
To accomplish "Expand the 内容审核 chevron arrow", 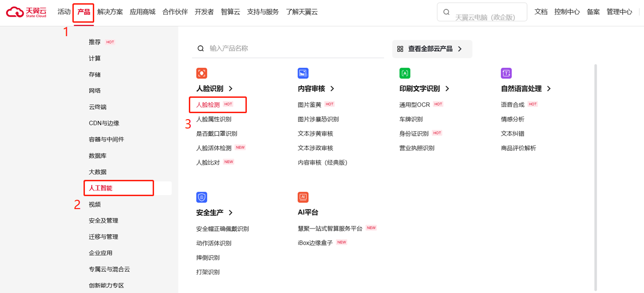I will pos(332,89).
